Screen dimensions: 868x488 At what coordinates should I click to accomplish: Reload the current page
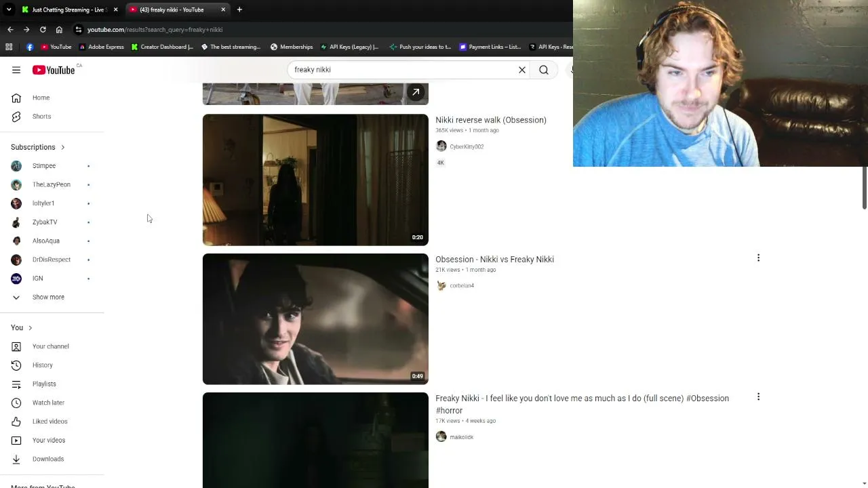(x=43, y=30)
